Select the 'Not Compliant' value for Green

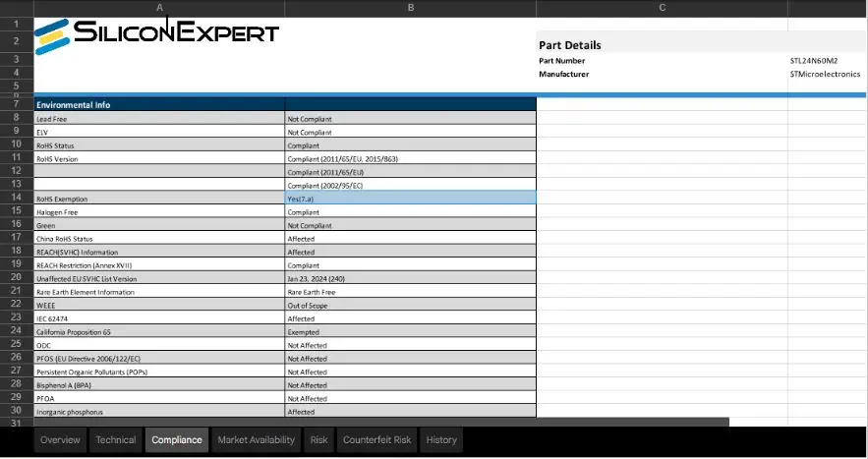point(410,225)
